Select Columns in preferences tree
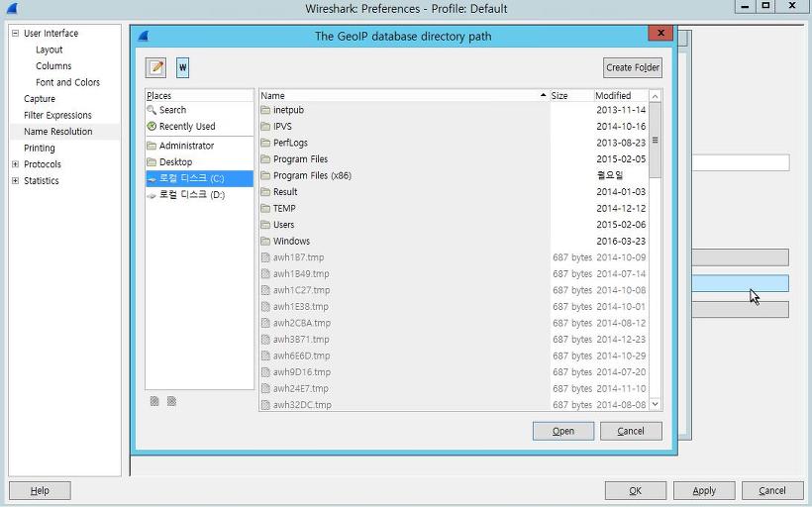The width and height of the screenshot is (812, 508). (x=53, y=65)
